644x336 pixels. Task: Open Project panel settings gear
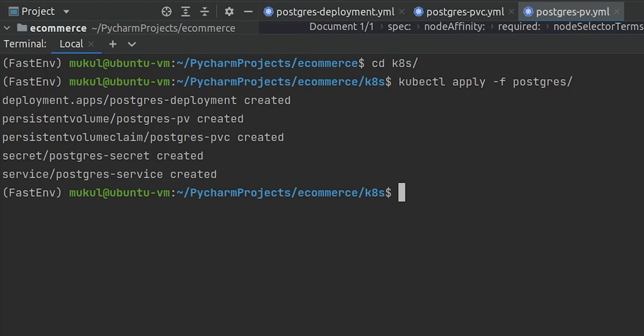229,12
